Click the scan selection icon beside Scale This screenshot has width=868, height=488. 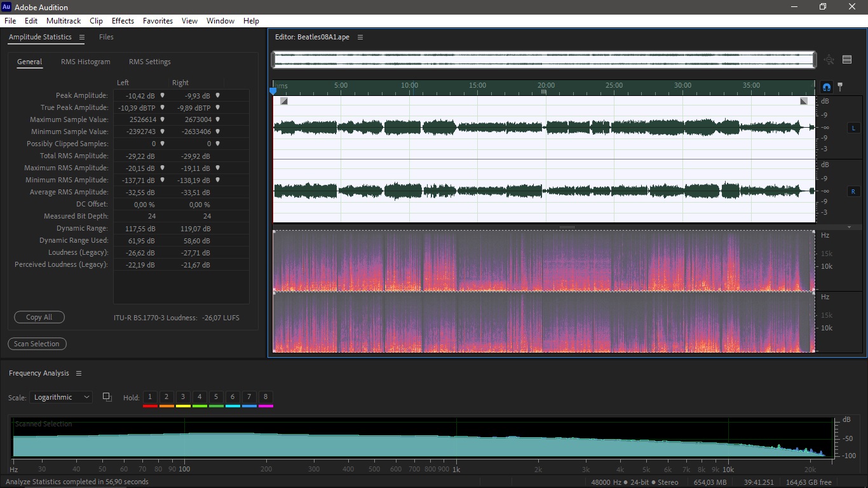coord(107,397)
